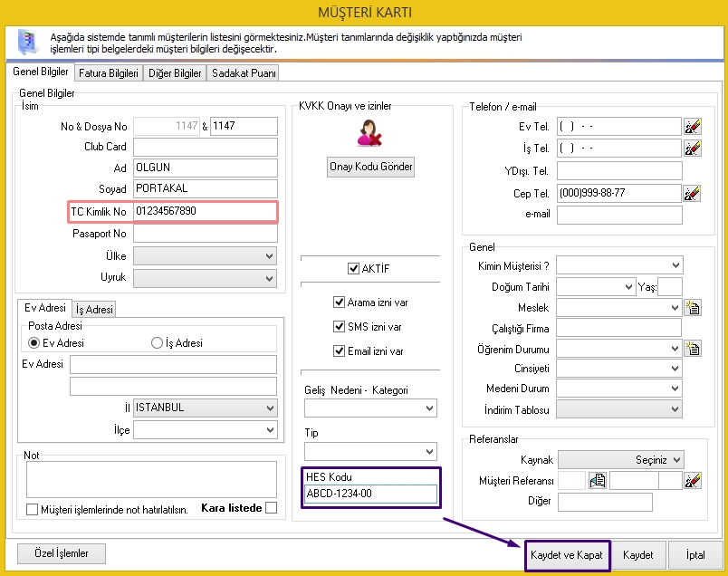Toggle the SMS izni var checkbox

(x=340, y=327)
